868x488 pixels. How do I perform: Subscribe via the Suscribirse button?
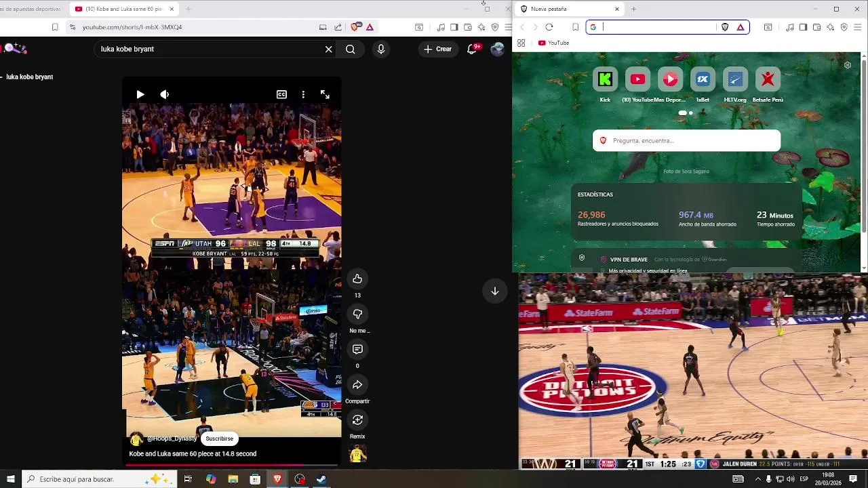point(219,439)
